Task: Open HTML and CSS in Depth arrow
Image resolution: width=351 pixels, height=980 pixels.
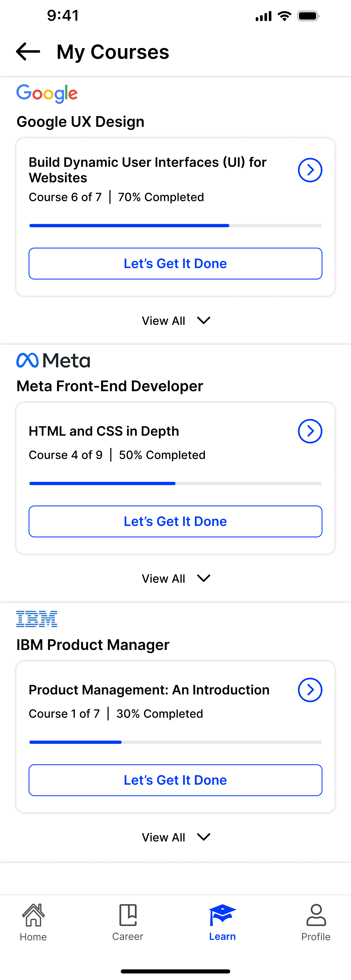Action: [310, 431]
